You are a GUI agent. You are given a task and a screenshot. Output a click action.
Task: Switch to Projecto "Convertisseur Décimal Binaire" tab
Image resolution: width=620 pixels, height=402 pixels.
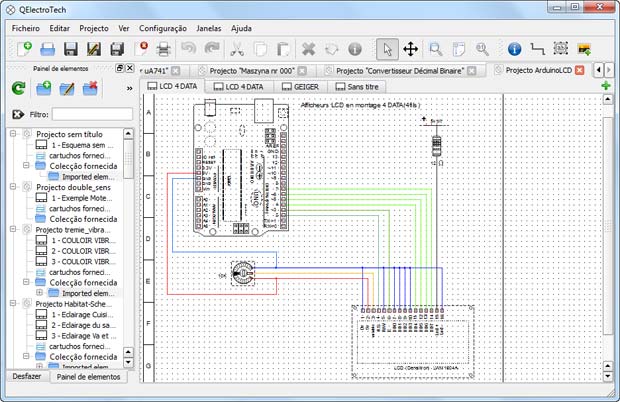(x=400, y=71)
